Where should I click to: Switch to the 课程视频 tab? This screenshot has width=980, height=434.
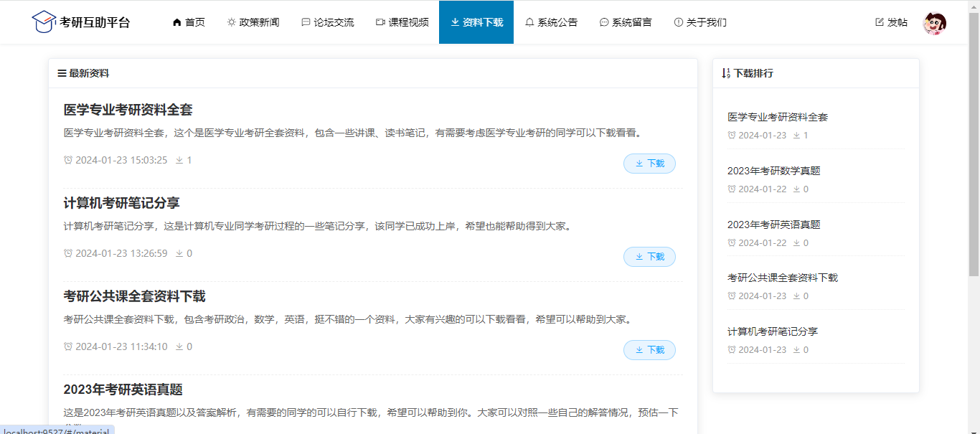[402, 22]
